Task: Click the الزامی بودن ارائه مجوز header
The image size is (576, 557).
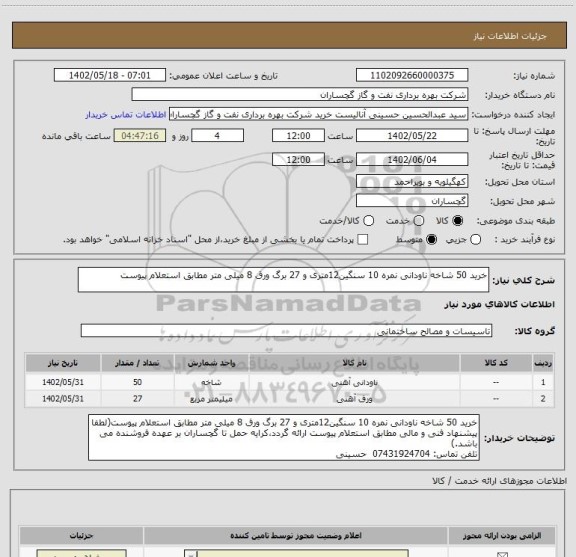Action: point(502,536)
